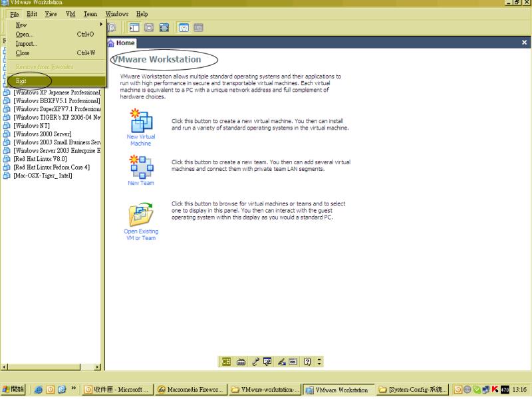The width and height of the screenshot is (532, 399).
Task: Open the language bar options arrow
Action: tap(319, 362)
